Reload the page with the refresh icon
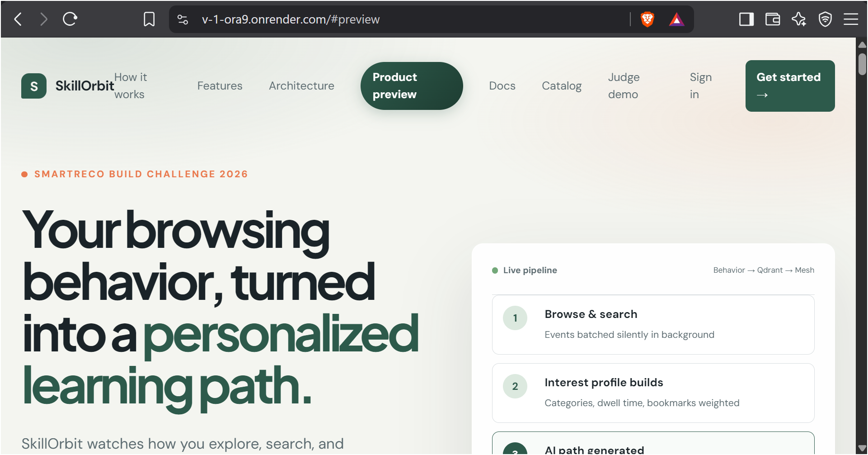This screenshot has width=868, height=455. pos(70,19)
